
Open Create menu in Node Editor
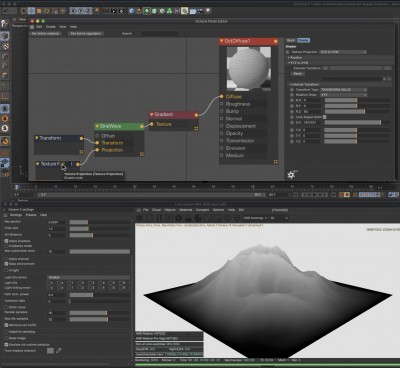51,27
